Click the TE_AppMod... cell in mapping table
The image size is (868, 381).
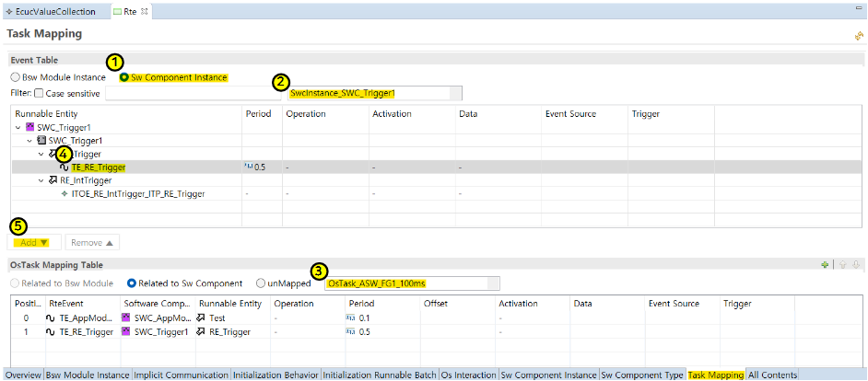pyautogui.click(x=82, y=318)
